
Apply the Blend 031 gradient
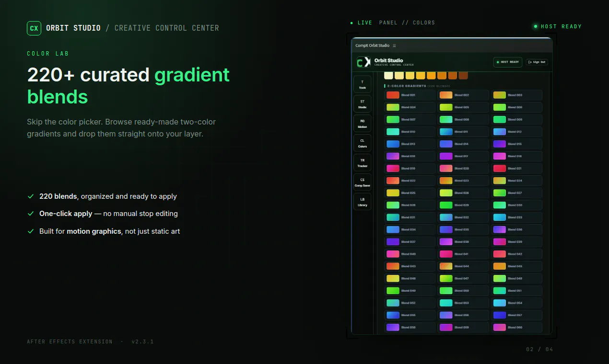(410, 217)
